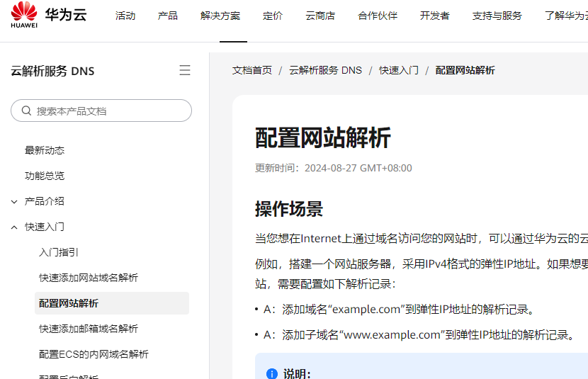
Task: Click the page title 配置网站解析
Action: click(323, 137)
